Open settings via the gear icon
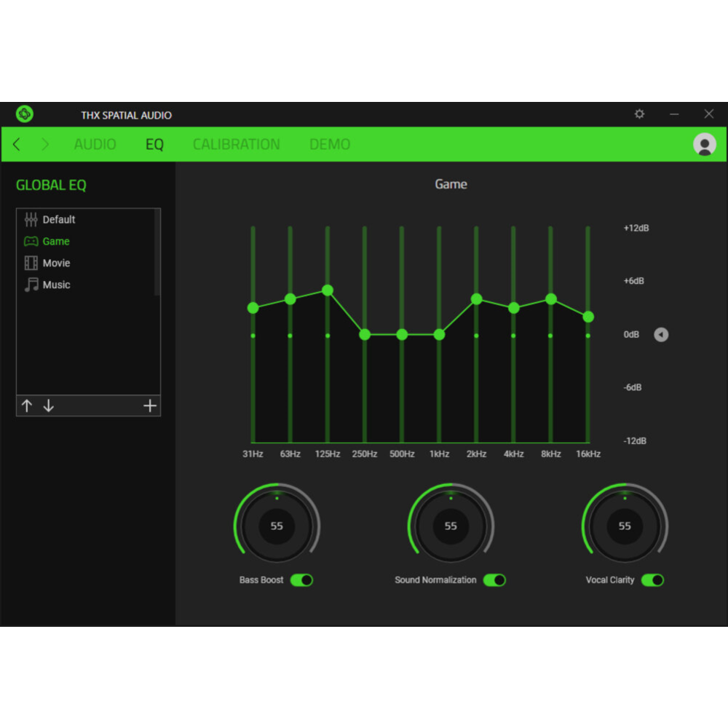Viewport: 728px width, 728px height. click(639, 114)
